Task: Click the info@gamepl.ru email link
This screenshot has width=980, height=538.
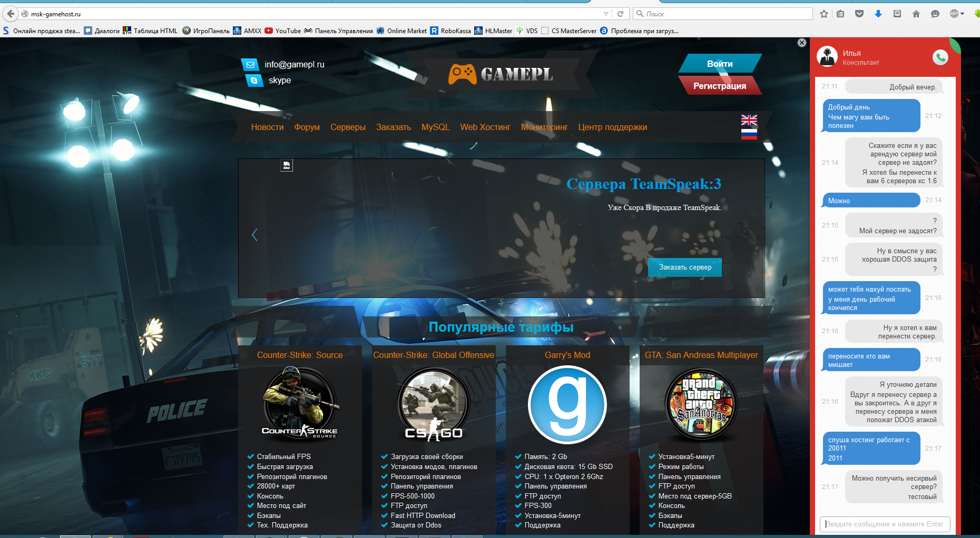Action: 295,65
